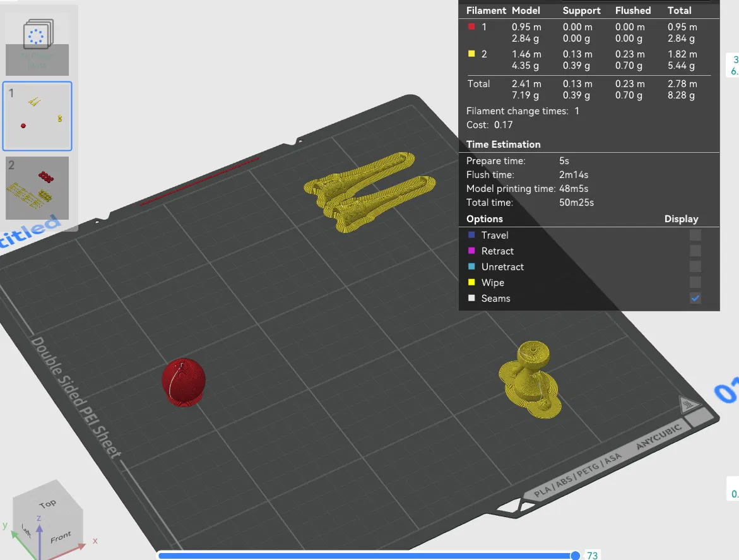
Task: Click the Top face of view cube
Action: tap(47, 503)
